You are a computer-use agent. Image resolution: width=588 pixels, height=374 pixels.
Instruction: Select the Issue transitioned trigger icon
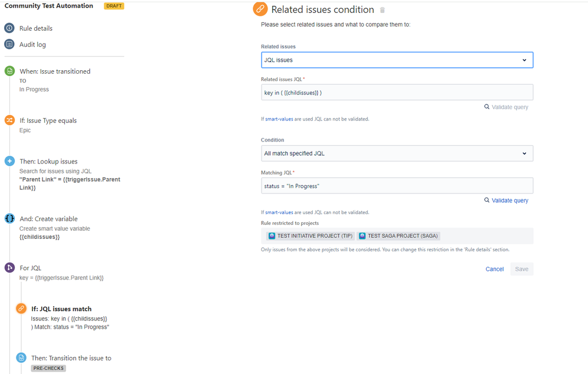(10, 71)
